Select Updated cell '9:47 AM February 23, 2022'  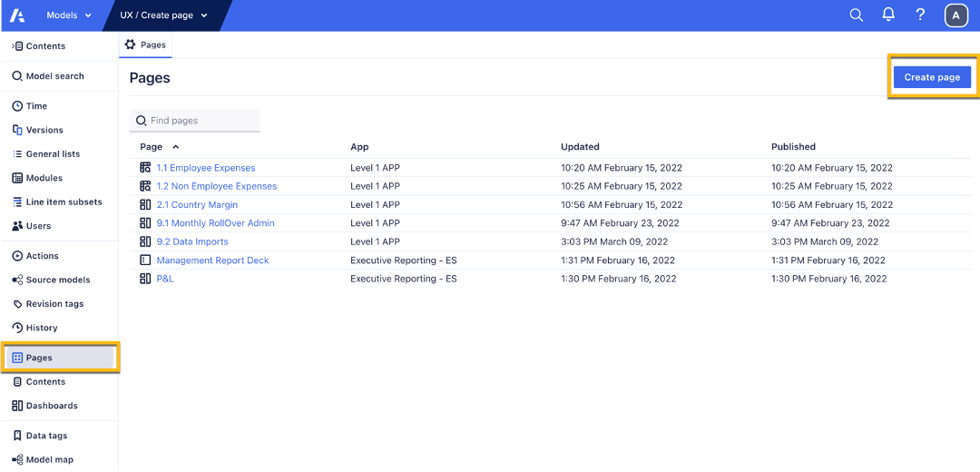(x=620, y=223)
